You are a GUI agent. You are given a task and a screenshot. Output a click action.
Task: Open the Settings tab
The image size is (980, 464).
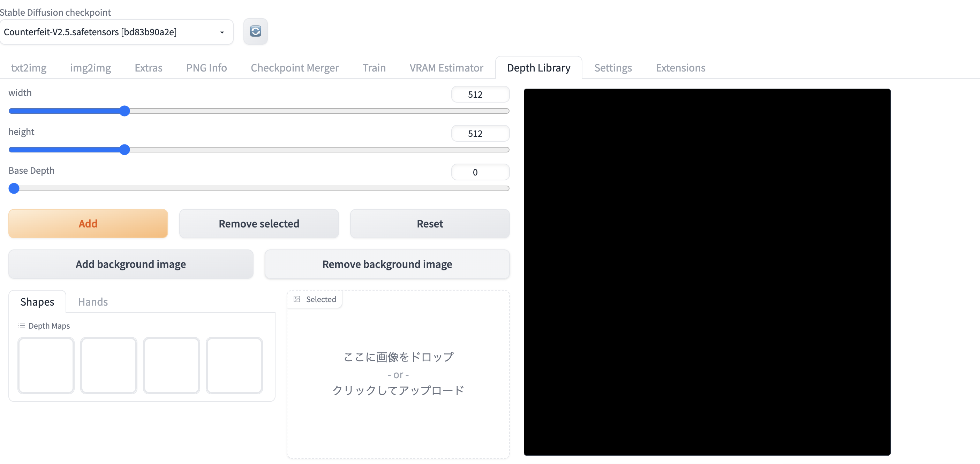point(612,67)
